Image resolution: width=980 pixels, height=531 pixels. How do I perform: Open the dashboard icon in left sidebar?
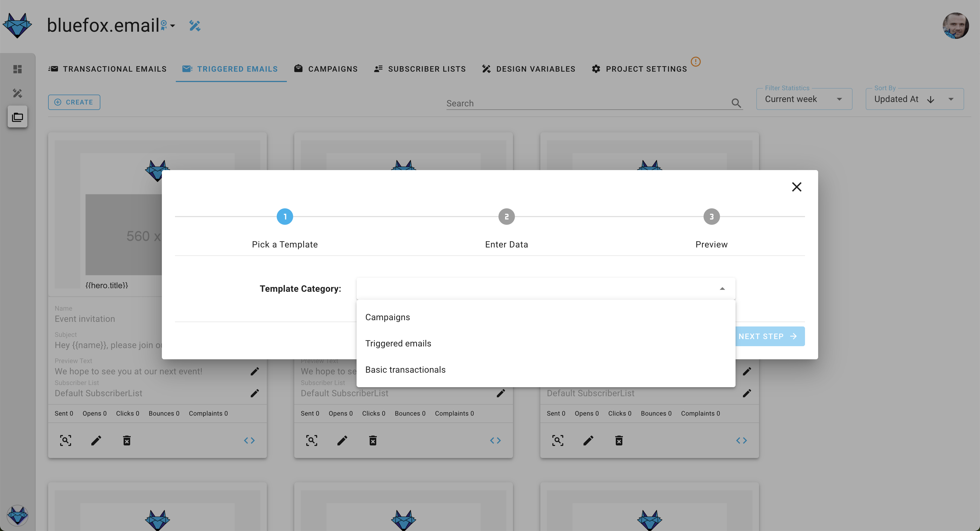(x=17, y=69)
